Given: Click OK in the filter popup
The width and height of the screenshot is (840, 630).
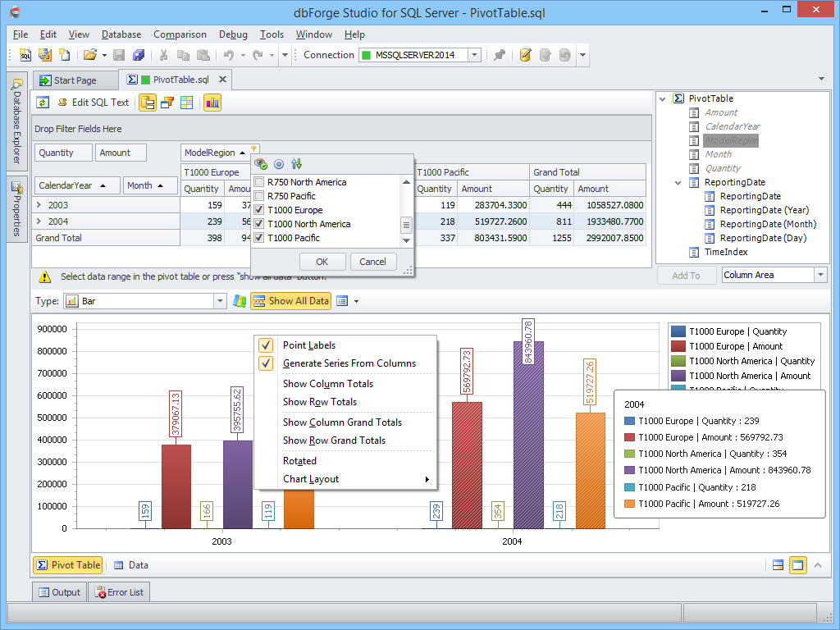Looking at the screenshot, I should pyautogui.click(x=322, y=262).
